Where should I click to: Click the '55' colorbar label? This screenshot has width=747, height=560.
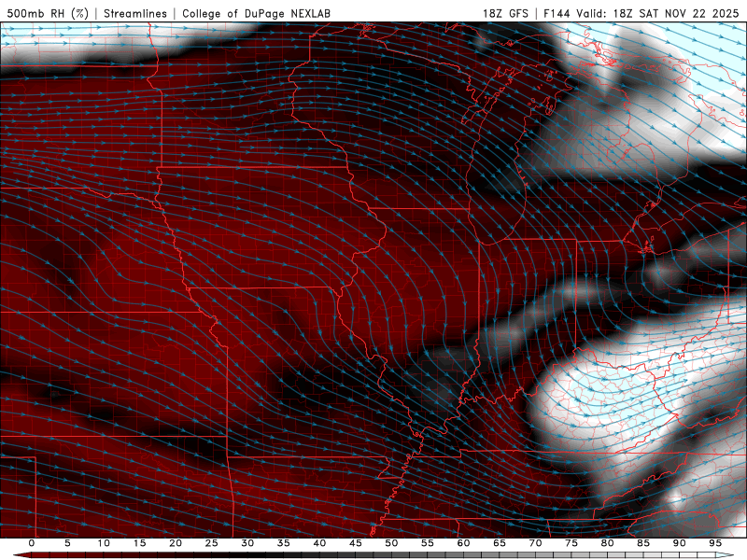coord(428,543)
